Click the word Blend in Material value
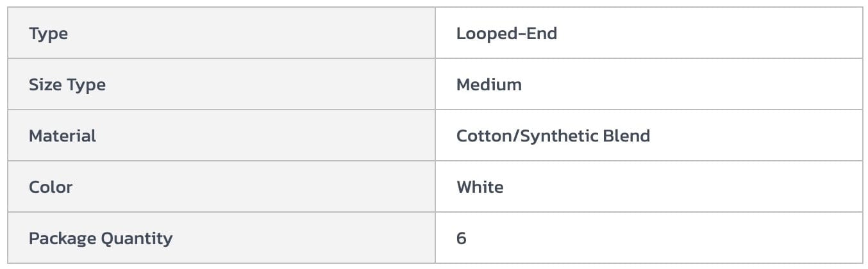Viewport: 868px width, 269px height. point(630,136)
